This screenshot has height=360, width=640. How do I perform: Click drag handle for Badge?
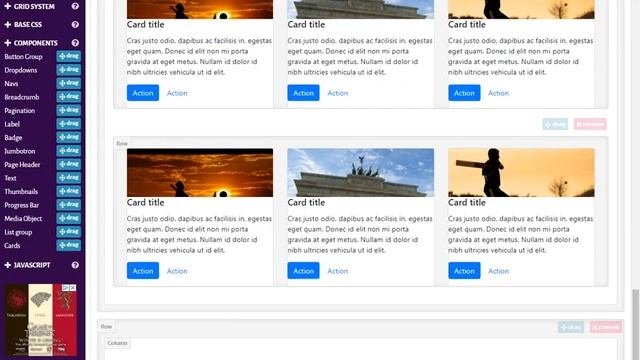coord(69,137)
